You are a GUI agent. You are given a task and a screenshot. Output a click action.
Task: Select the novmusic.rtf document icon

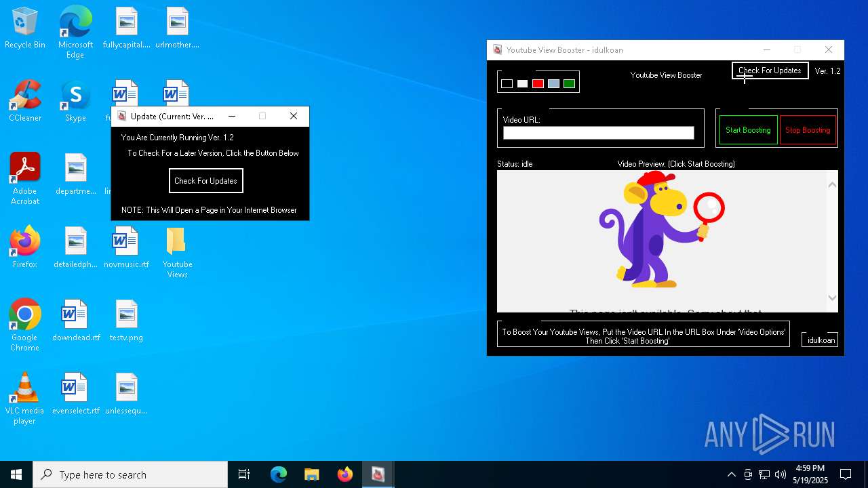point(126,248)
